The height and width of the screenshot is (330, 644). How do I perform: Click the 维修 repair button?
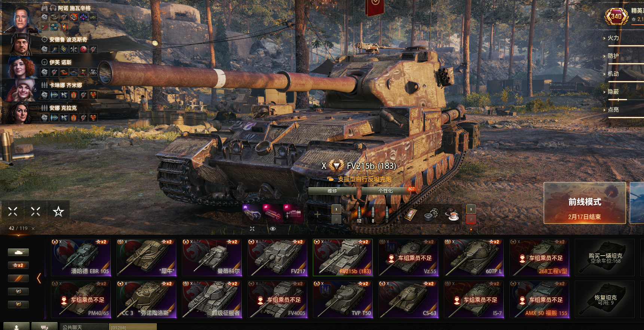tap(332, 191)
